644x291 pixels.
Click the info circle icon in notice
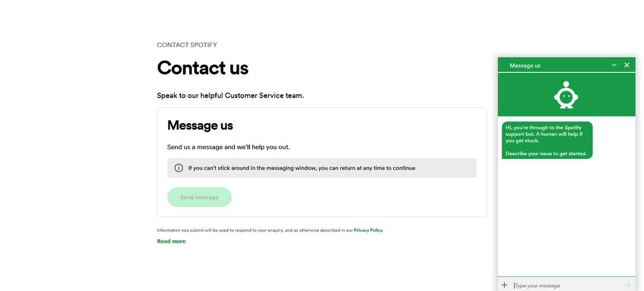179,168
